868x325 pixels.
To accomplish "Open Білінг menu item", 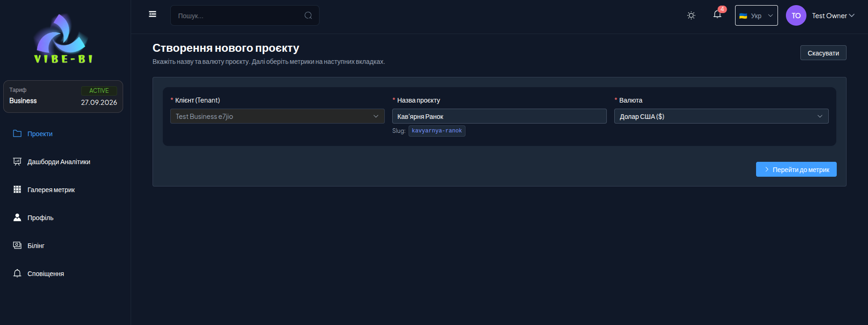I will click(x=36, y=246).
